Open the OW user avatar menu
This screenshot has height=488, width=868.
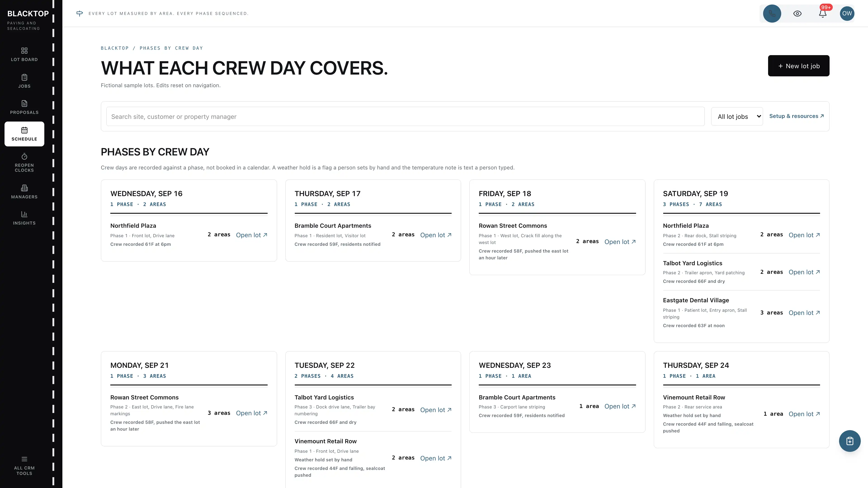click(x=847, y=14)
